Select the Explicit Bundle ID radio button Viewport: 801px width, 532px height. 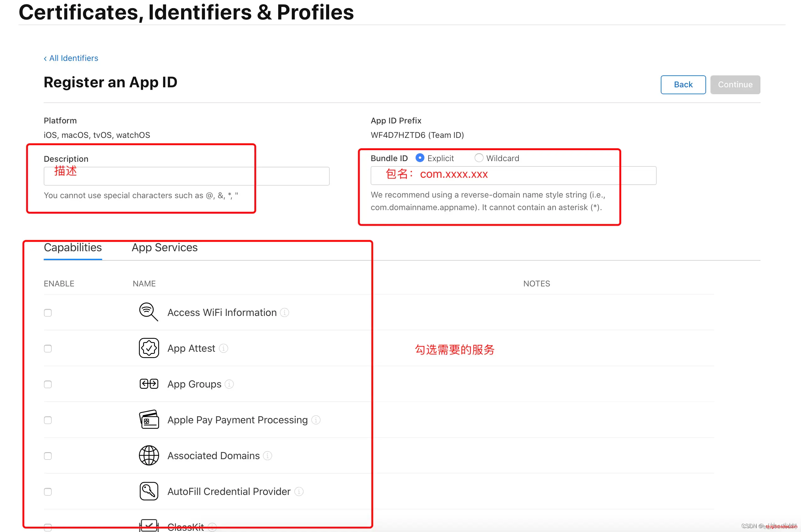(x=420, y=158)
